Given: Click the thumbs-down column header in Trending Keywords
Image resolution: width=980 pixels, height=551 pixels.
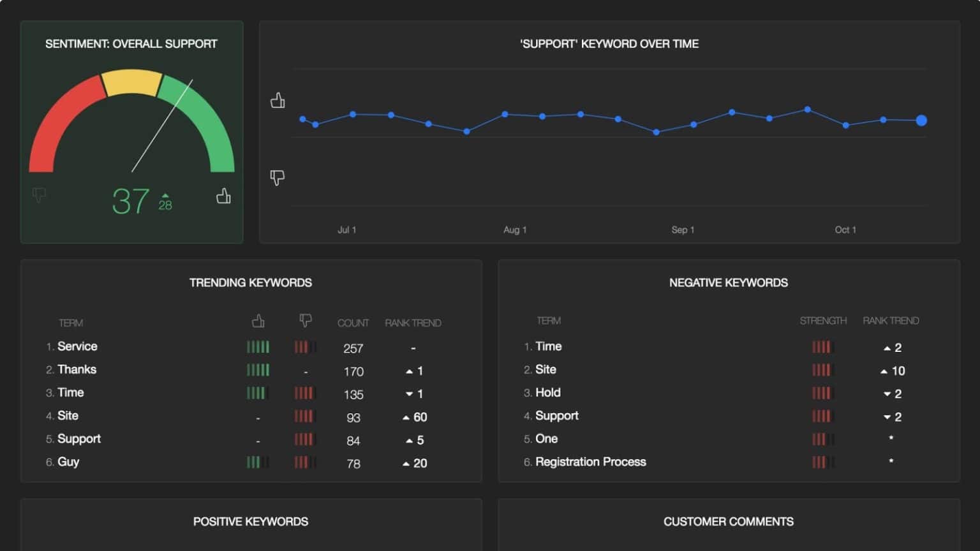Looking at the screenshot, I should coord(306,321).
